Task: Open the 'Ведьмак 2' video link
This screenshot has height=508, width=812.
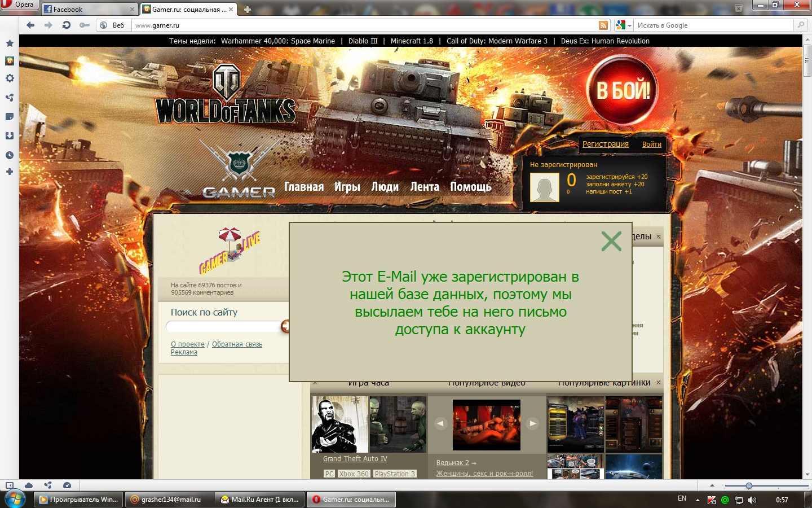Action: click(453, 463)
